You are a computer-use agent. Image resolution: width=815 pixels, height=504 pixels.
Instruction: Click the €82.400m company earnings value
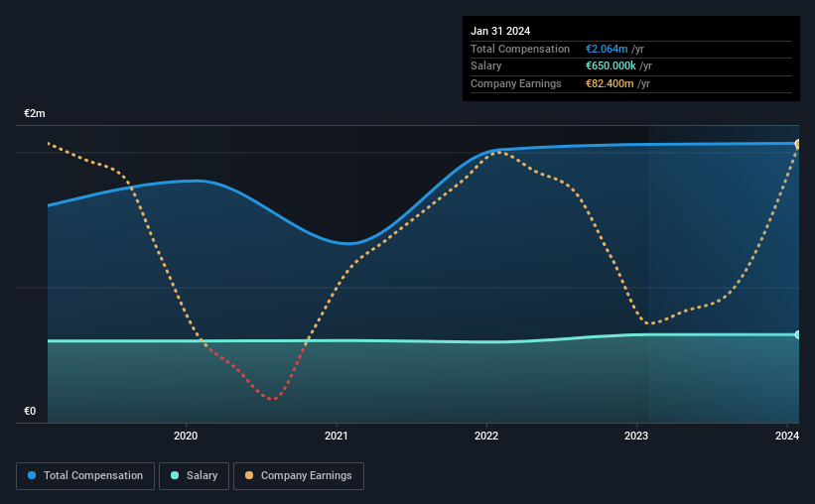(x=610, y=83)
